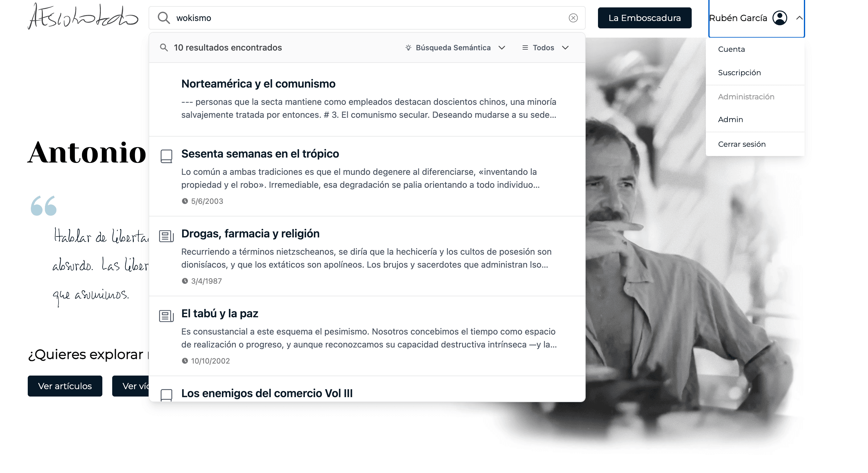Click clock icon next to 10/10/2002

[185, 361]
